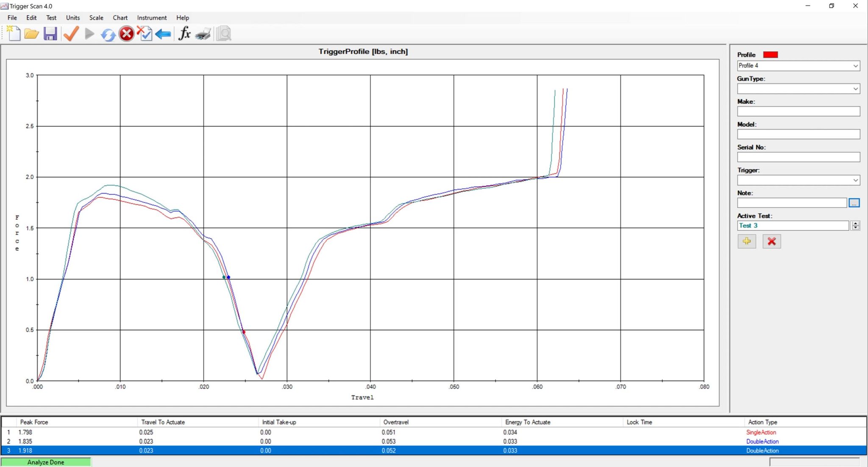Image resolution: width=868 pixels, height=467 pixels.
Task: Click the printer icon
Action: [203, 34]
